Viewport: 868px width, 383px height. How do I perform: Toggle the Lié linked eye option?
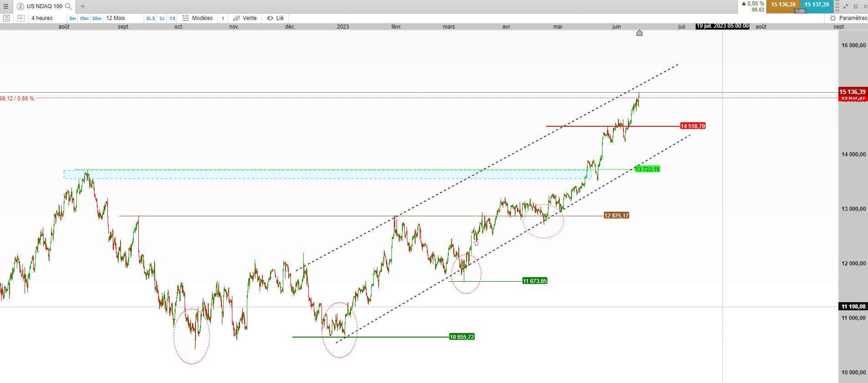(276, 18)
